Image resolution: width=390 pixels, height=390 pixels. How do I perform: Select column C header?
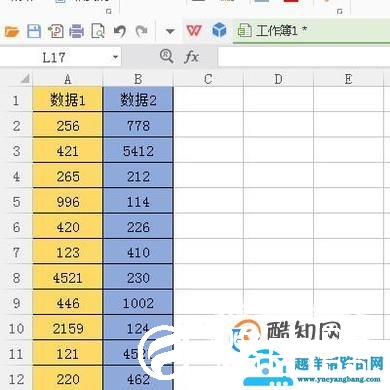(208, 79)
